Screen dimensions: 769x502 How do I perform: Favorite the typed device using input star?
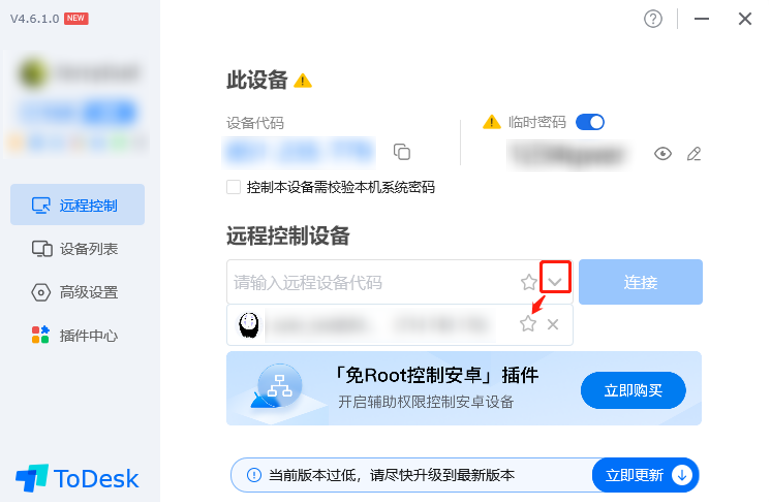(529, 282)
